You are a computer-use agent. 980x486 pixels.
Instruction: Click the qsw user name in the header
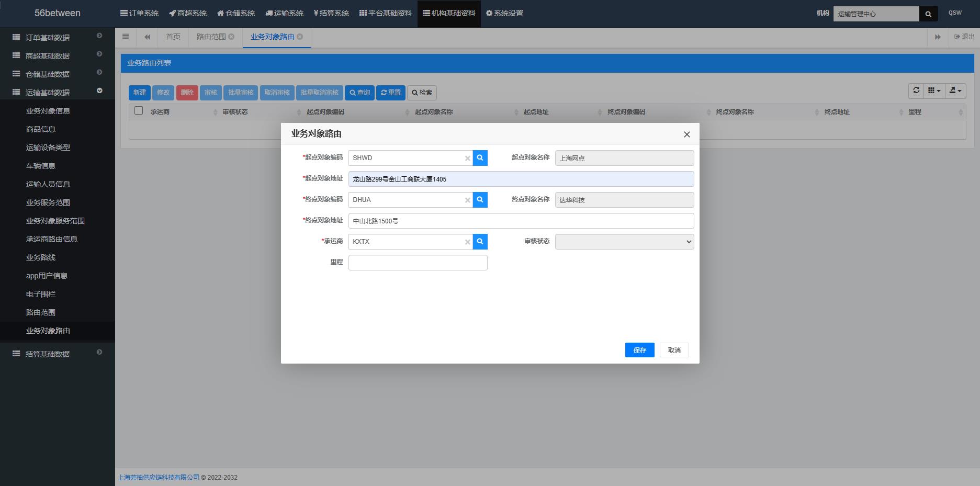[x=955, y=13]
